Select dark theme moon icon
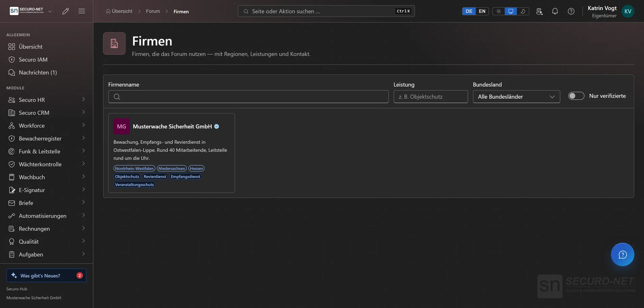 (523, 11)
